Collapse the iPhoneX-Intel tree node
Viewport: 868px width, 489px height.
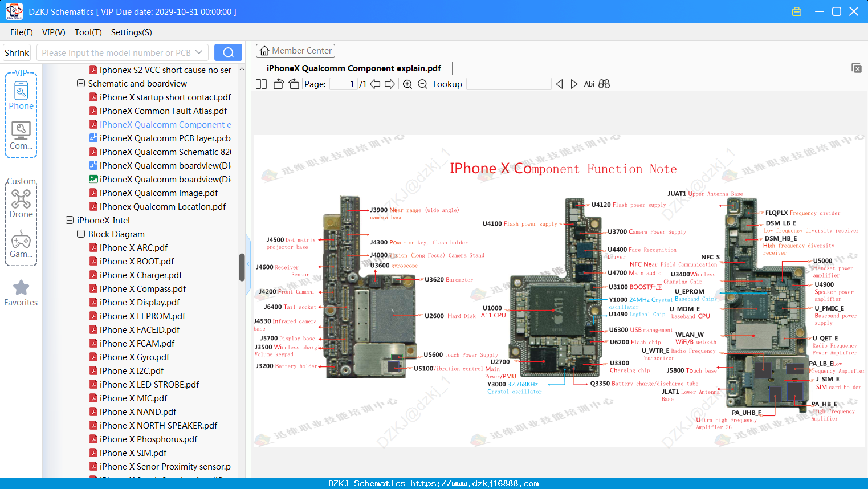tap(70, 221)
